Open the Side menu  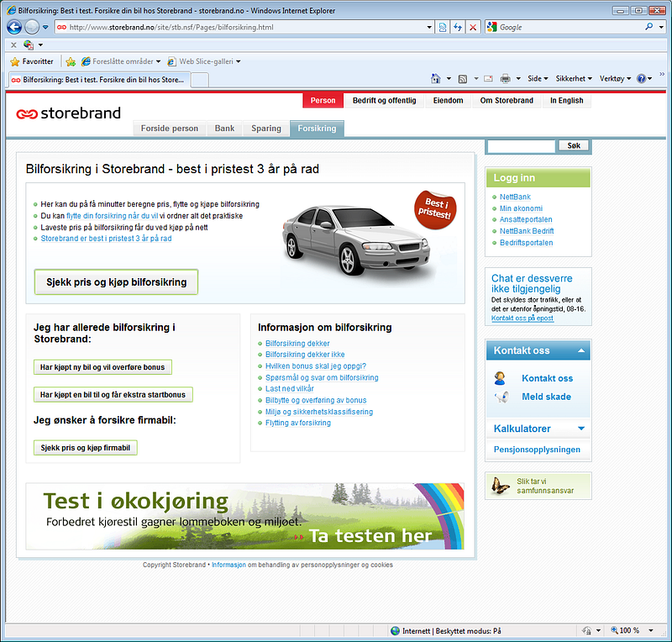pos(538,78)
